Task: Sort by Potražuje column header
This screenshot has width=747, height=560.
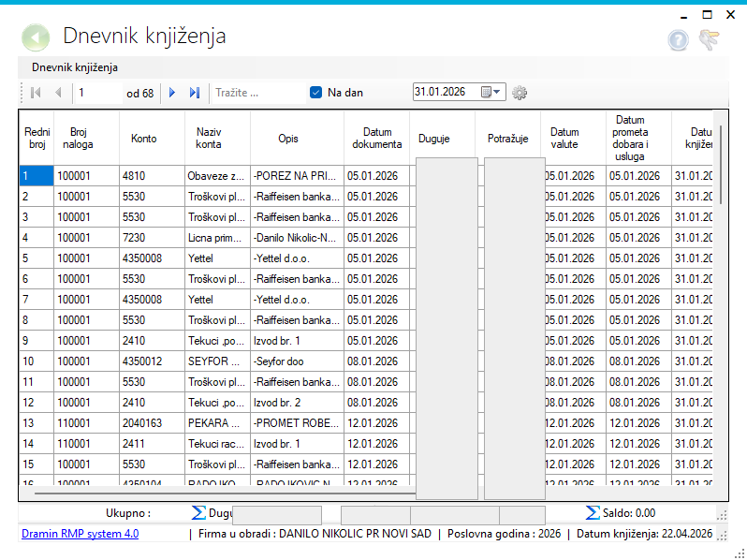Action: [x=508, y=139]
